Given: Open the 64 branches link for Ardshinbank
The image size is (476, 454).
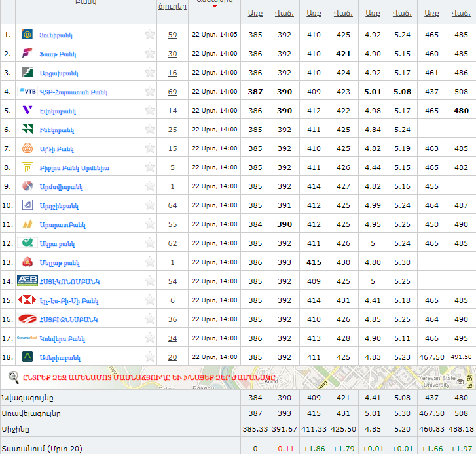Looking at the screenshot, I should tap(172, 205).
